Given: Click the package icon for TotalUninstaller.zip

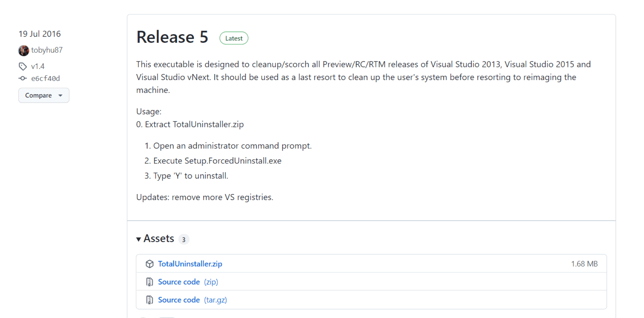Looking at the screenshot, I should tap(150, 264).
